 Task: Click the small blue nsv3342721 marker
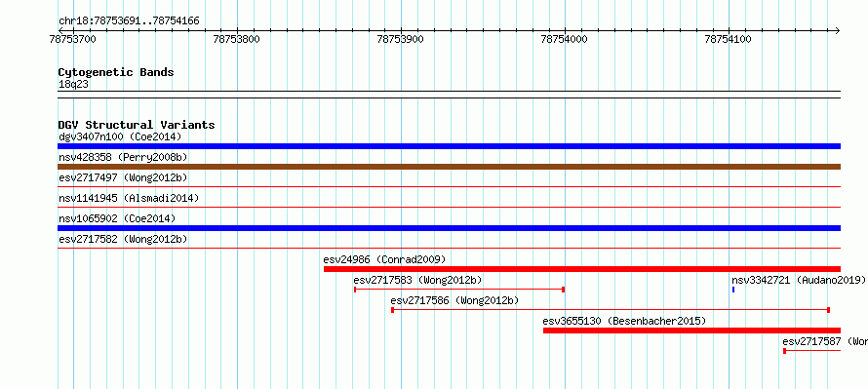(733, 290)
